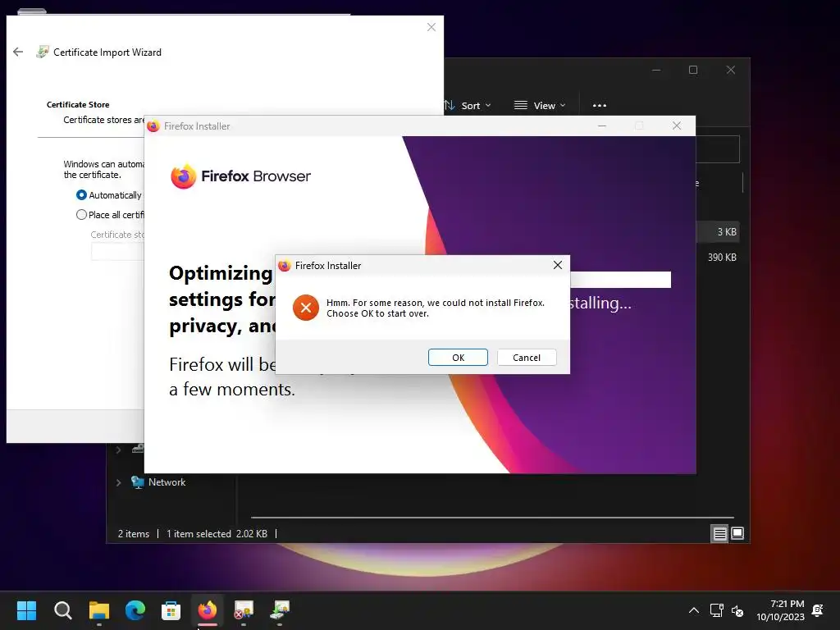Click the Firefox Browser logo in the installer window

pos(240,176)
